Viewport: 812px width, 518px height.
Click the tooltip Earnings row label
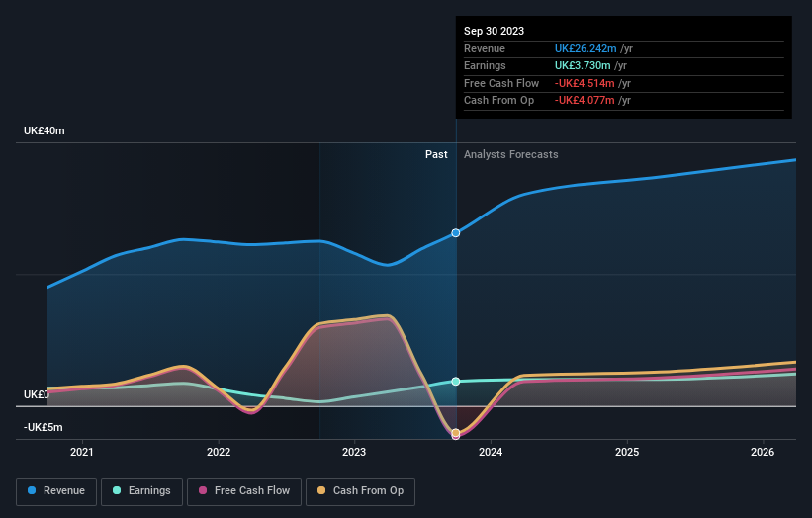pos(485,65)
